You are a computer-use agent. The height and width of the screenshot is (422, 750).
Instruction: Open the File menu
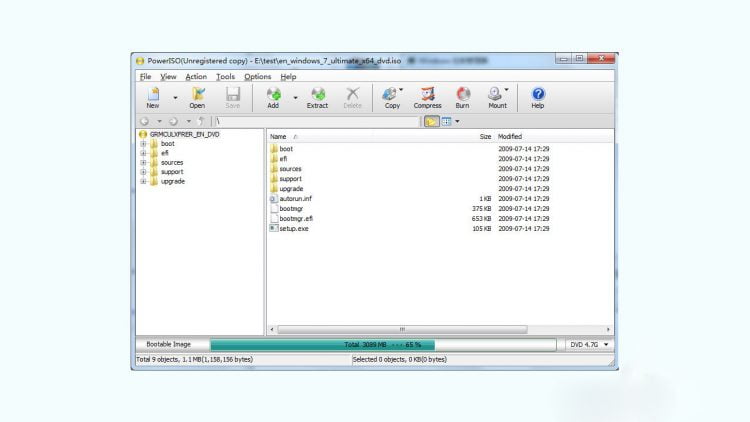145,77
